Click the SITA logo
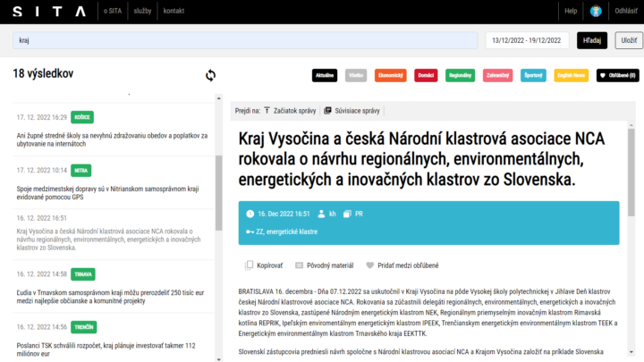644x362 pixels. click(49, 11)
